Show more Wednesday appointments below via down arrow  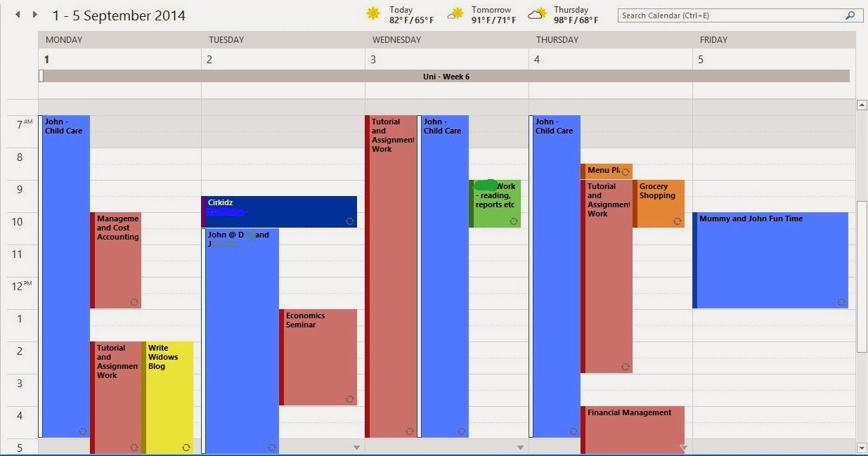click(520, 448)
